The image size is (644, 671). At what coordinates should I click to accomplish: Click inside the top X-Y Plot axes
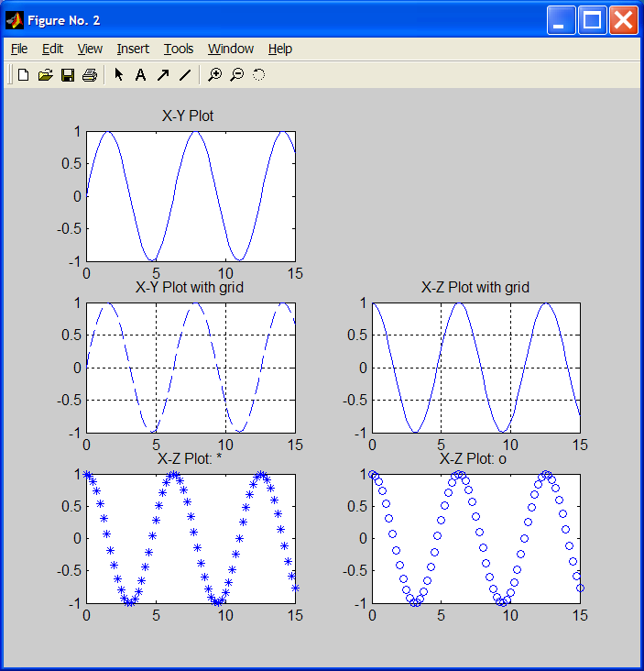pyautogui.click(x=191, y=196)
